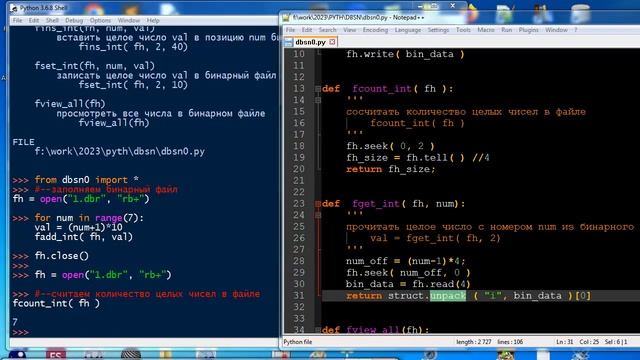Click 'return fh_size;' on line 20
This screenshot has height=360, width=640.
click(391, 169)
